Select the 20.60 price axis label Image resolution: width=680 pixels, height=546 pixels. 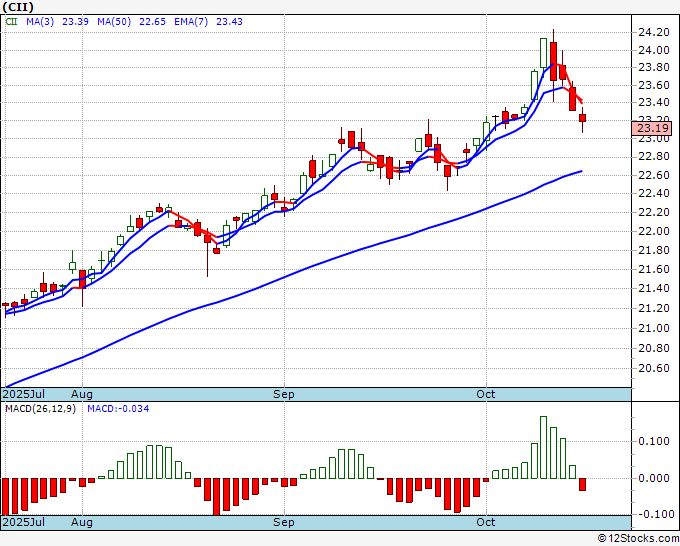[654, 368]
